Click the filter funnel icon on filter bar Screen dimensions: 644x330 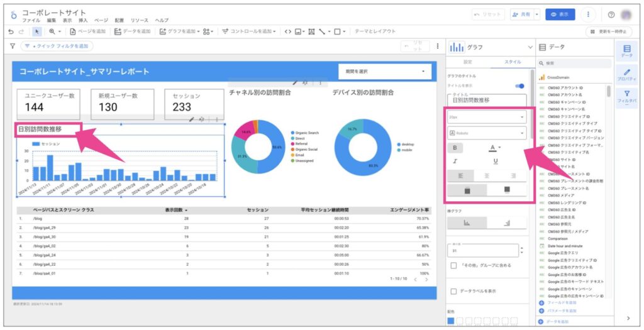coord(13,47)
